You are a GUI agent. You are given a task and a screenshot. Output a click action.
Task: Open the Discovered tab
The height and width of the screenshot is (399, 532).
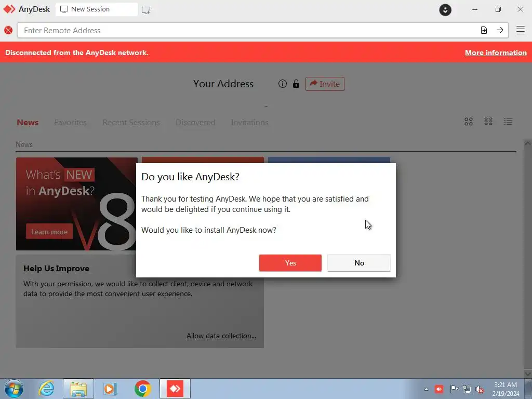point(195,122)
